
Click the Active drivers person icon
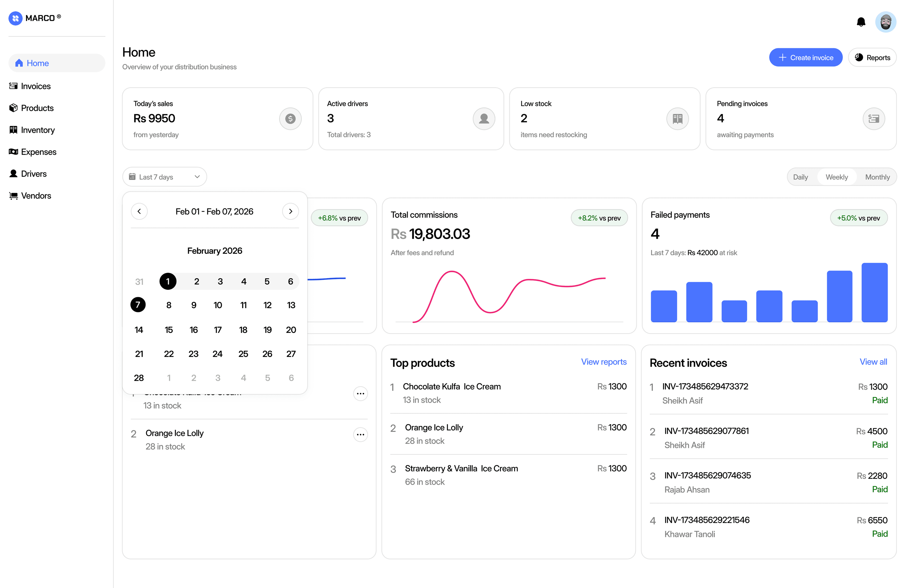click(x=484, y=118)
